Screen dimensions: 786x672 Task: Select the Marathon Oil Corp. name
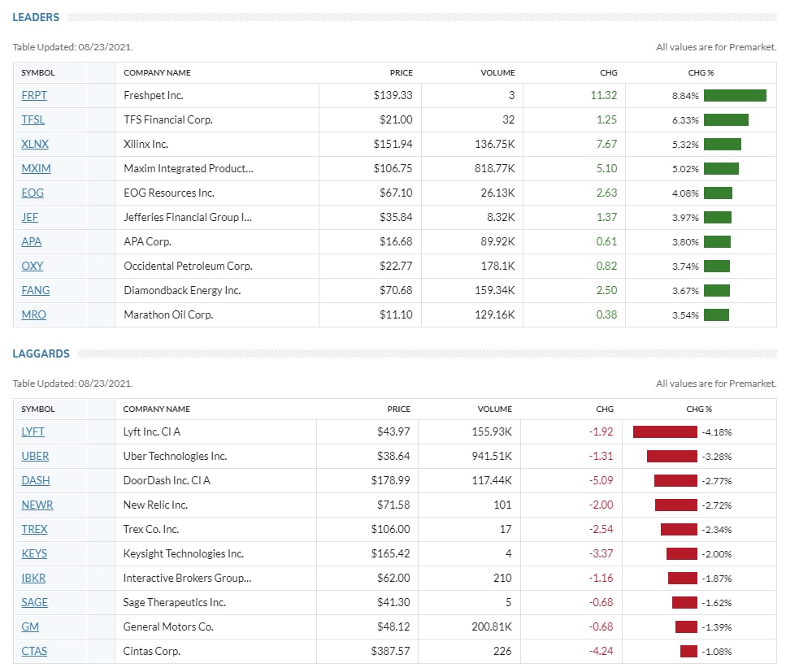click(x=168, y=314)
